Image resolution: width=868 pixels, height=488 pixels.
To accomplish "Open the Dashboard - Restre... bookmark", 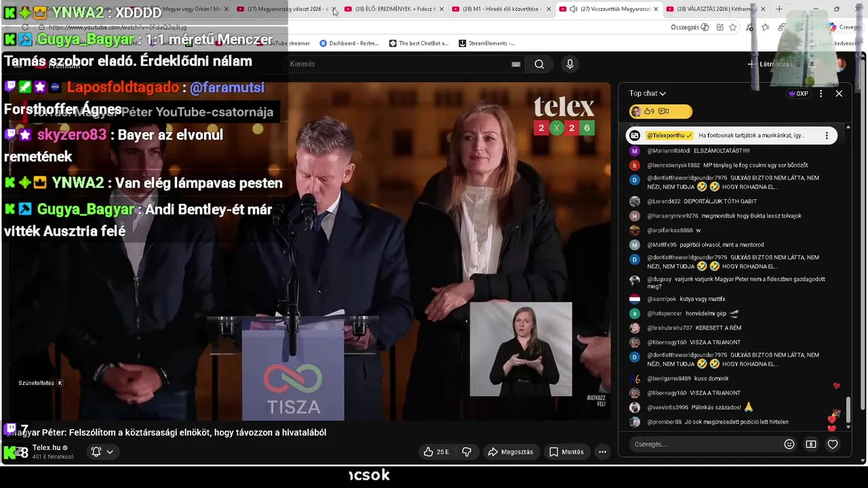I will 349,43.
